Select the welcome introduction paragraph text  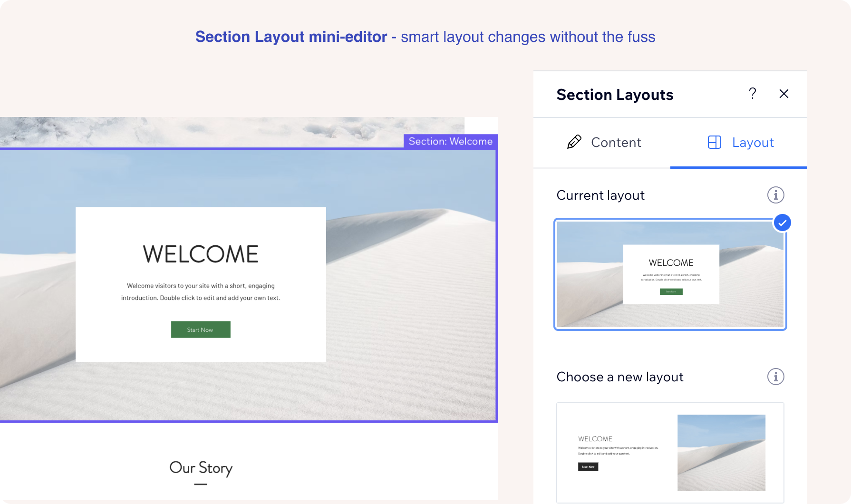[x=201, y=292]
